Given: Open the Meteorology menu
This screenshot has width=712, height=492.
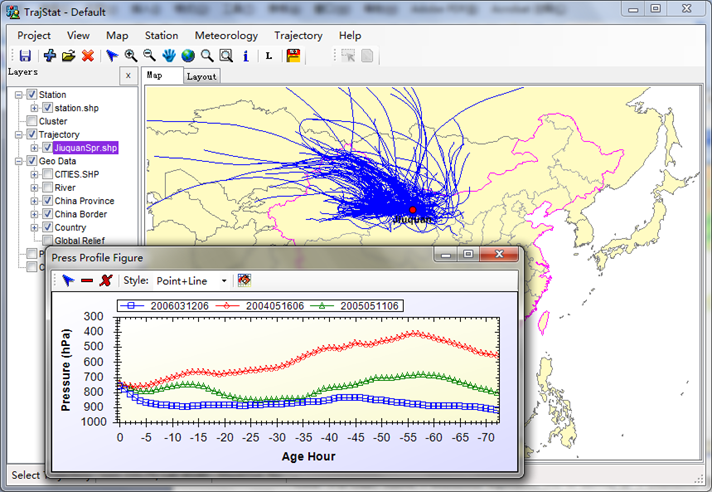Looking at the screenshot, I should 226,35.
